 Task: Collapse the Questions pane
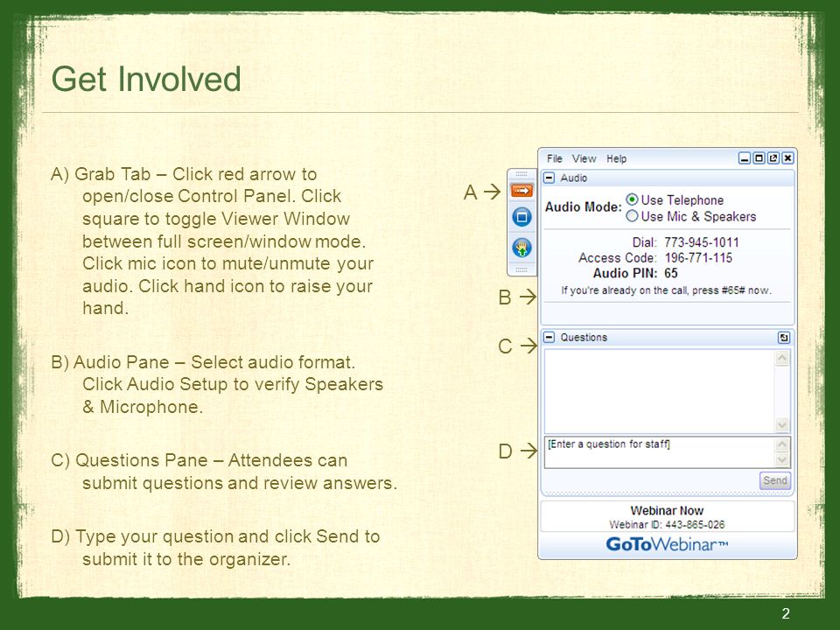pos(549,338)
